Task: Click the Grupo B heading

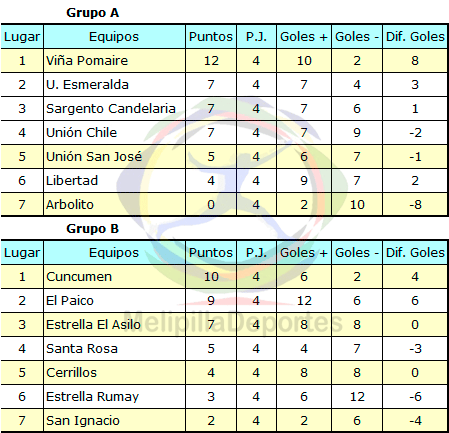Action: click(92, 229)
